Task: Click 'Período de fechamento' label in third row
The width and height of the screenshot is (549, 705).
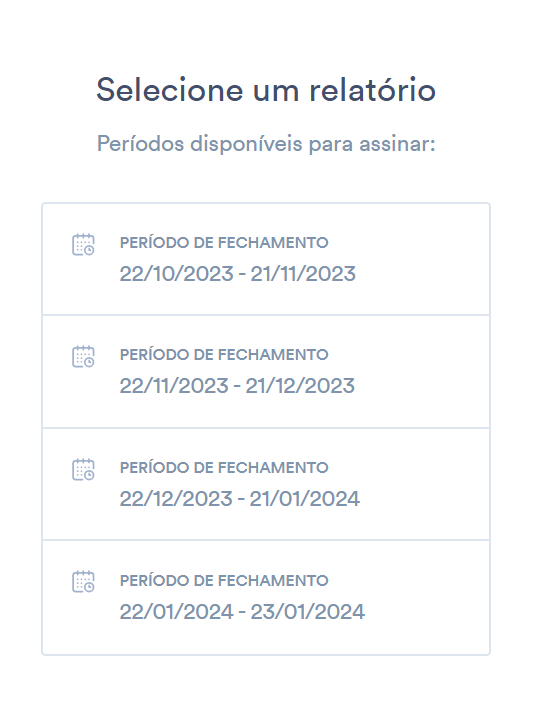Action: coord(224,468)
